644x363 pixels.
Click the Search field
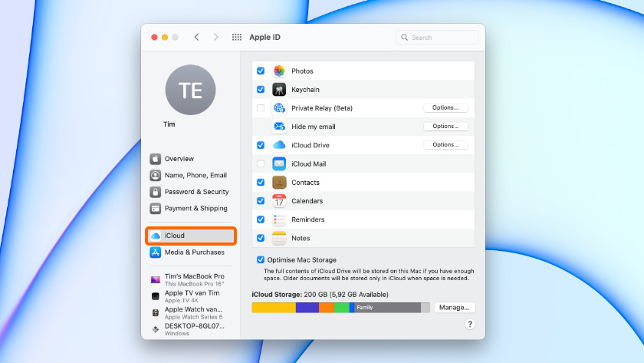(438, 37)
